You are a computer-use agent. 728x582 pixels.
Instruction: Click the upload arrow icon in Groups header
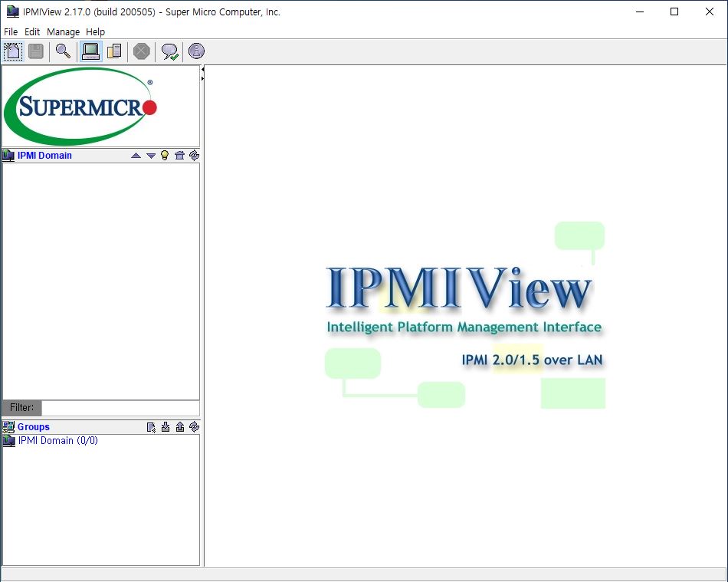(180, 427)
